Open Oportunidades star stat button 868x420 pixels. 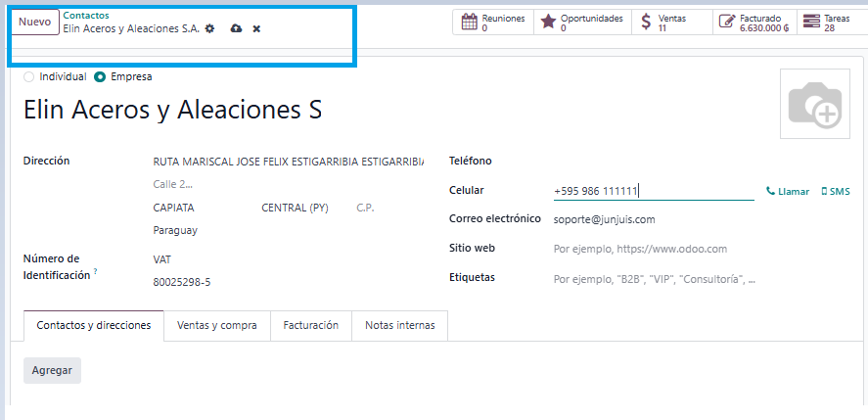tap(581, 23)
